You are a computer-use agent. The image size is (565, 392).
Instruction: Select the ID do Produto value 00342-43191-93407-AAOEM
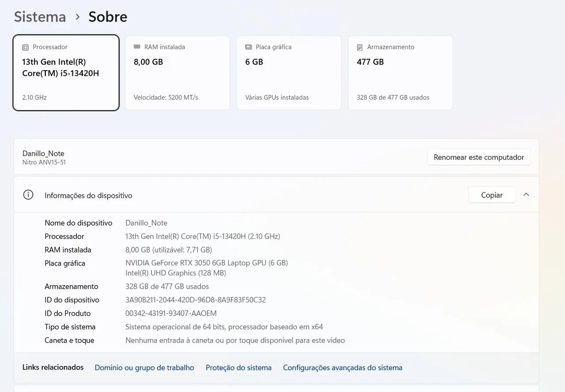pyautogui.click(x=171, y=313)
